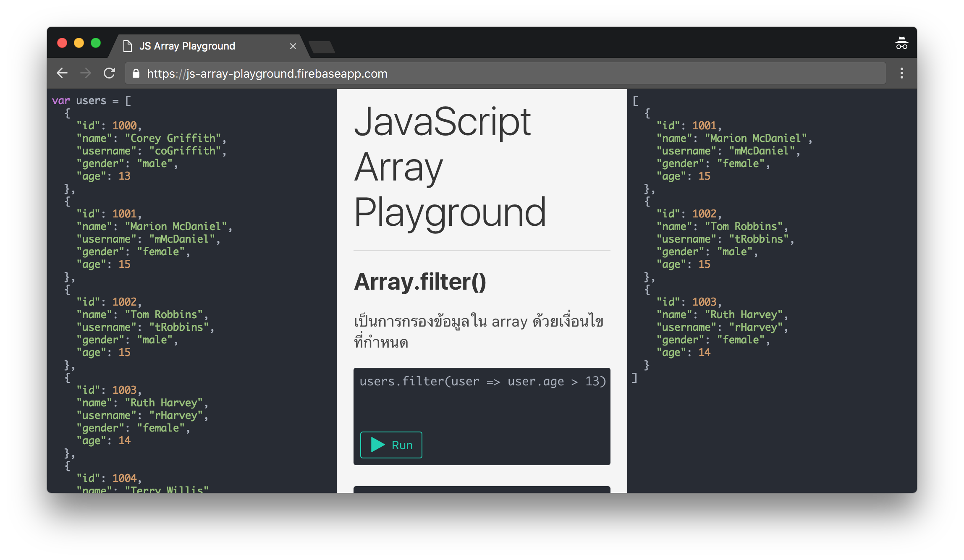The height and width of the screenshot is (560, 964).
Task: Click the red close window button
Action: [x=62, y=43]
